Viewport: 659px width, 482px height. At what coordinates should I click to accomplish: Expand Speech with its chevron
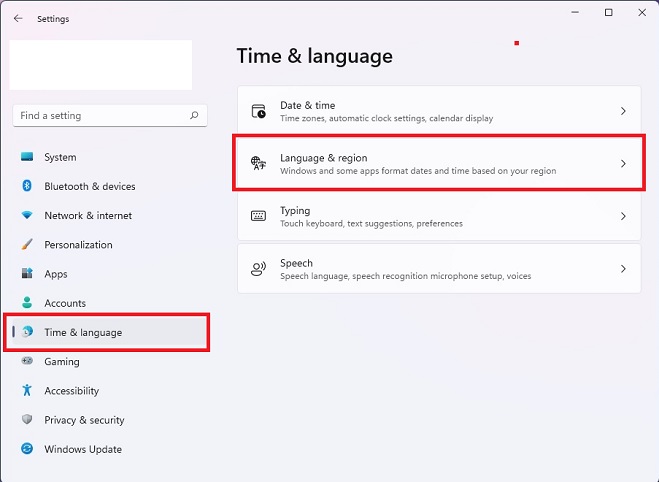(x=623, y=269)
